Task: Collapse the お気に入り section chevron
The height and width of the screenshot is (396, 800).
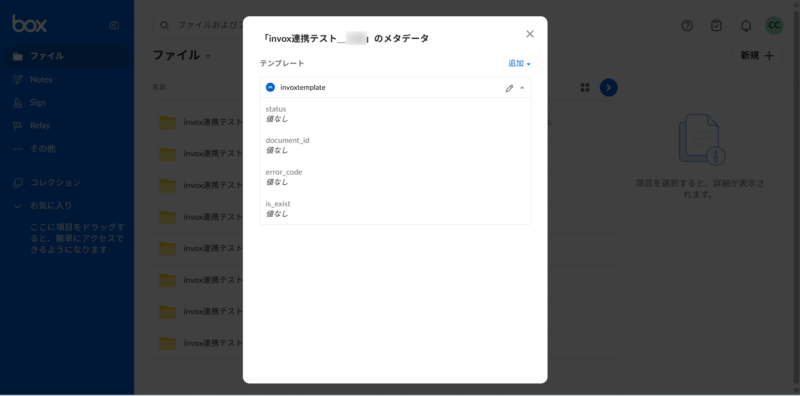Action: click(18, 206)
